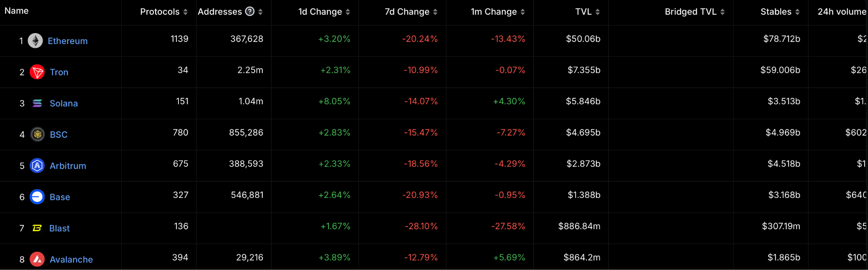Click the BSC chain logo icon
Viewport: 868px width, 270px height.
point(37,134)
